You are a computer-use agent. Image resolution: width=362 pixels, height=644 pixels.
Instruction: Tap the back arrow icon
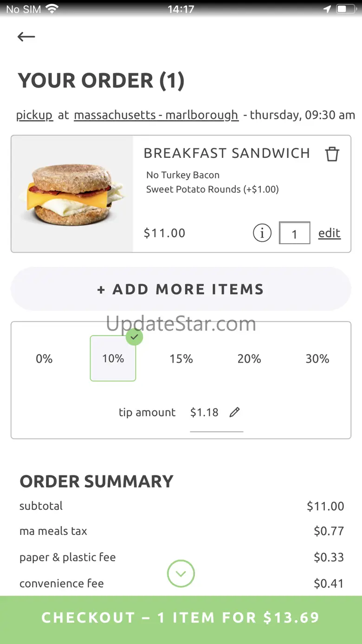(x=26, y=37)
